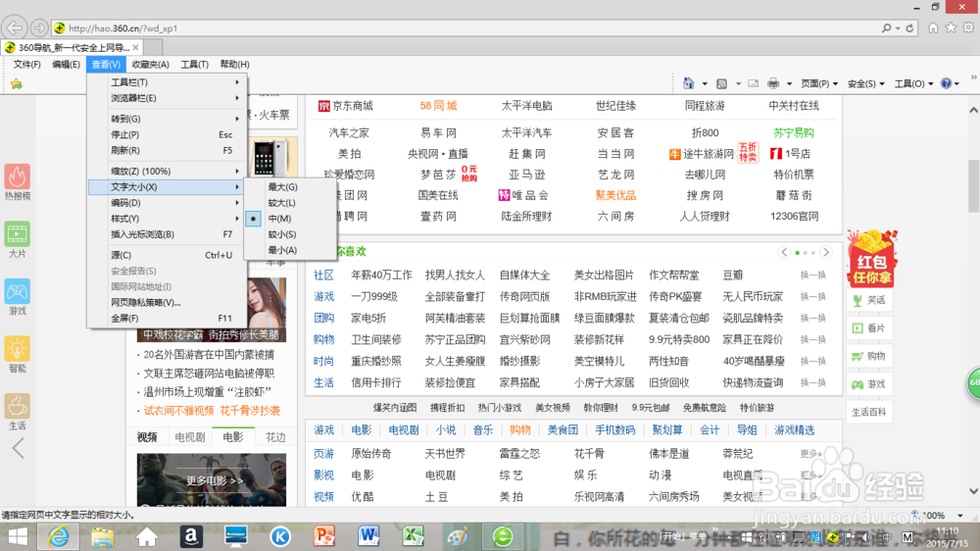Screen dimensions: 980x551
Task: Click the RSS feeds icon in command bar
Action: 722,83
